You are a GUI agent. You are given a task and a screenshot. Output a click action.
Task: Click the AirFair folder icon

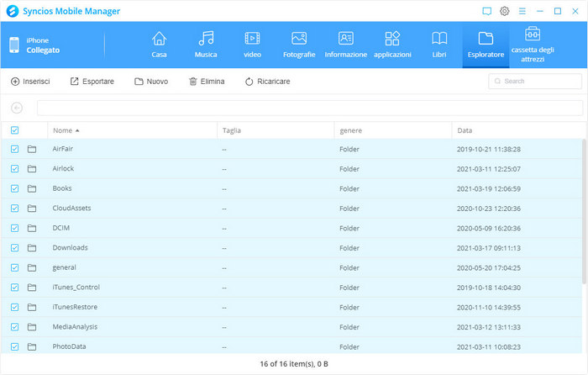[32, 149]
